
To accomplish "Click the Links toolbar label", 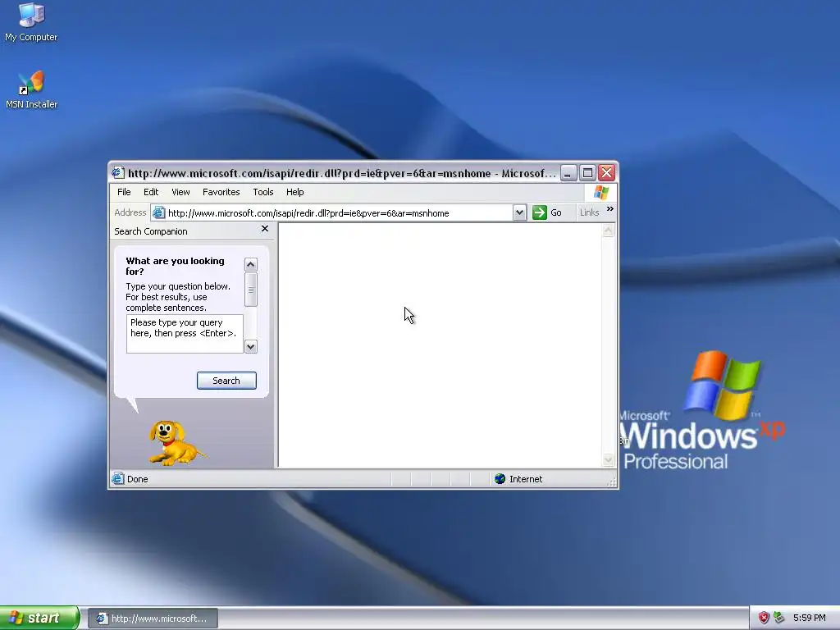I will (589, 212).
